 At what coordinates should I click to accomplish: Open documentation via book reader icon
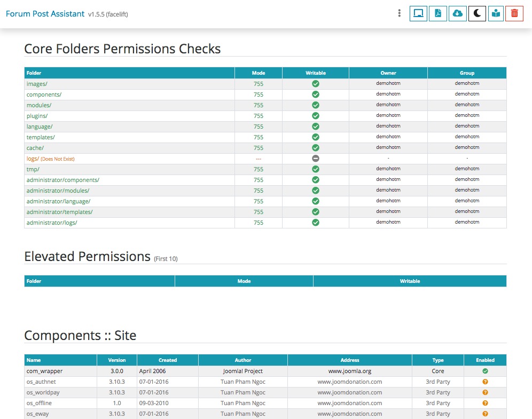pyautogui.click(x=496, y=13)
